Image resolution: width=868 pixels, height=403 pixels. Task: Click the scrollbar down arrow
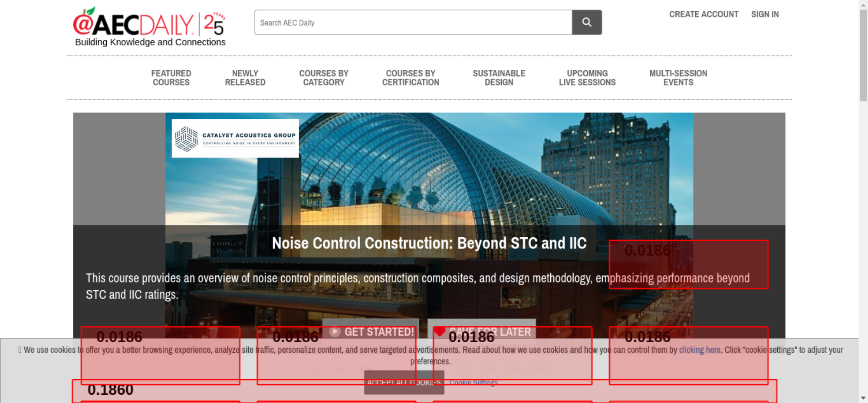tap(863, 398)
